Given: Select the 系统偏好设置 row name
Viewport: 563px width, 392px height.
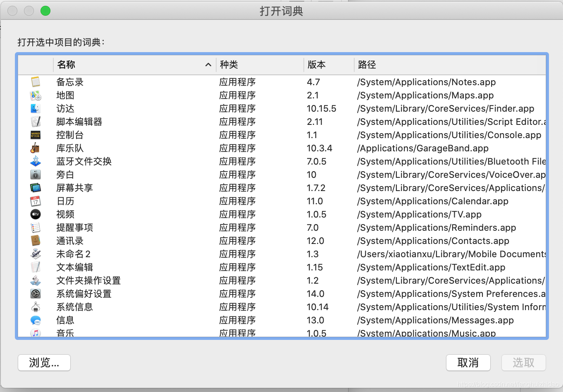Looking at the screenshot, I should (84, 294).
